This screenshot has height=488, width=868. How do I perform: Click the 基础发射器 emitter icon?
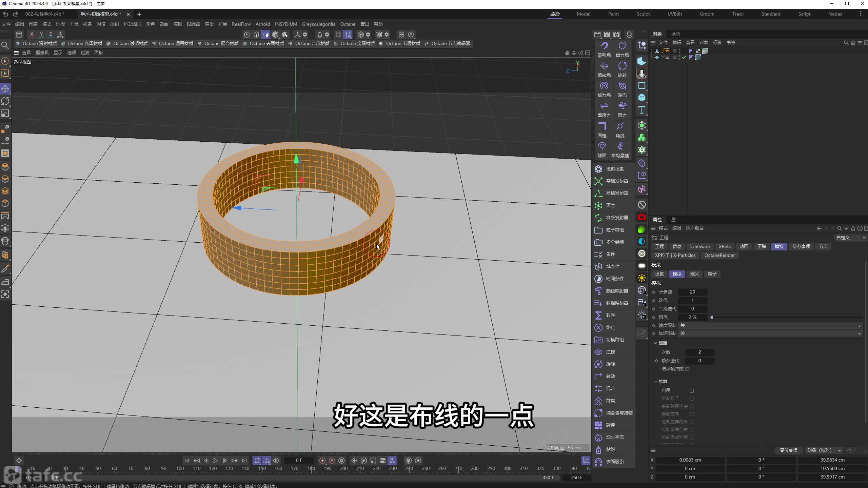[x=598, y=181]
